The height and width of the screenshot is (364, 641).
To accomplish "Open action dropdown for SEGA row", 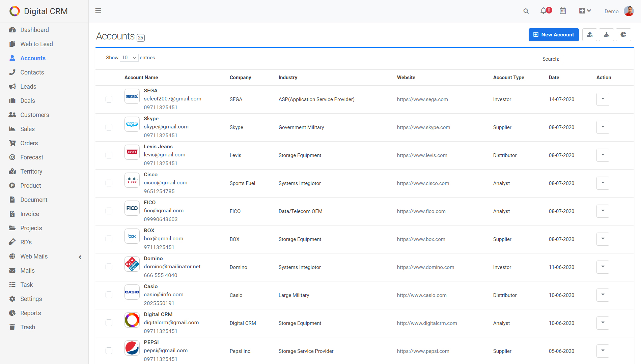I will pos(603,99).
